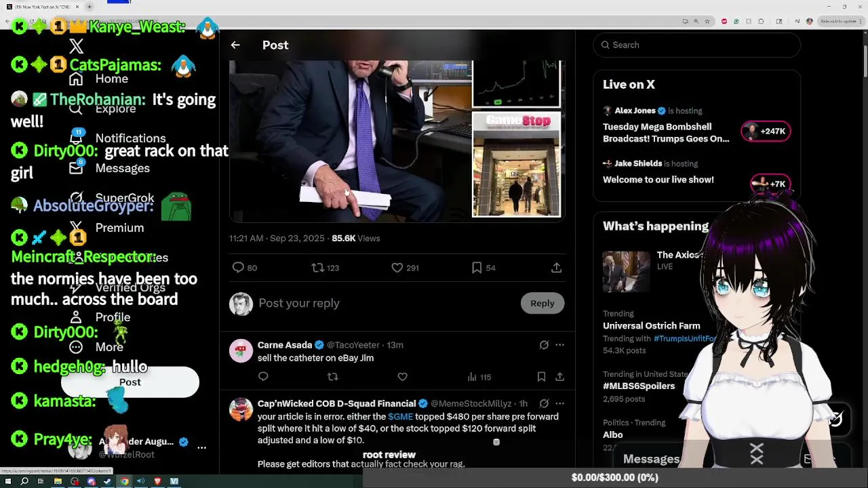This screenshot has width=868, height=488.
Task: Click Chrome icon on taskbar
Action: click(x=124, y=481)
